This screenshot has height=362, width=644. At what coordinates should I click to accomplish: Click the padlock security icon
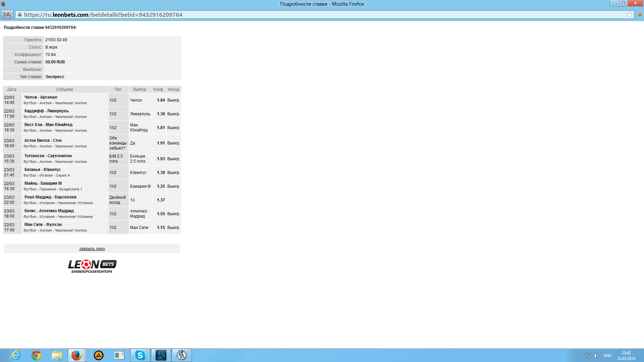coord(20,15)
